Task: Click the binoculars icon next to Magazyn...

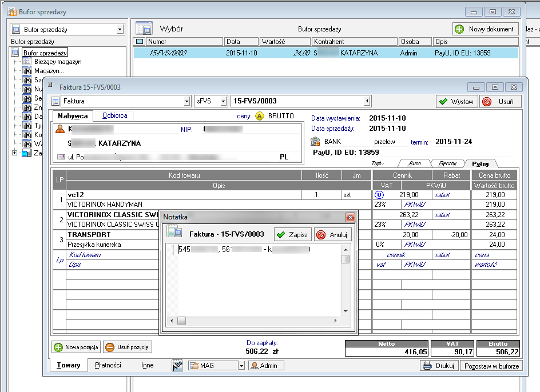Action: tap(27, 71)
